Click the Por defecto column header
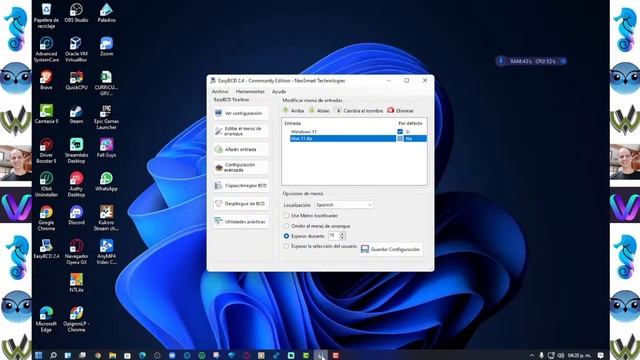Image resolution: width=640 pixels, height=360 pixels. pos(411,123)
